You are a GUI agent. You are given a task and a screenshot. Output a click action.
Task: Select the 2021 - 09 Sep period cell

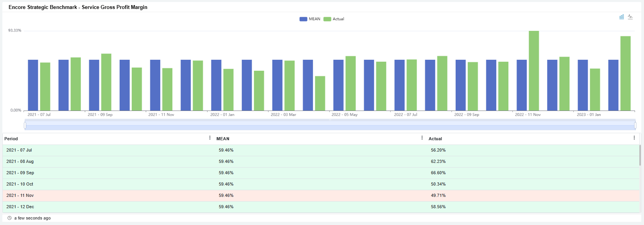click(20, 173)
